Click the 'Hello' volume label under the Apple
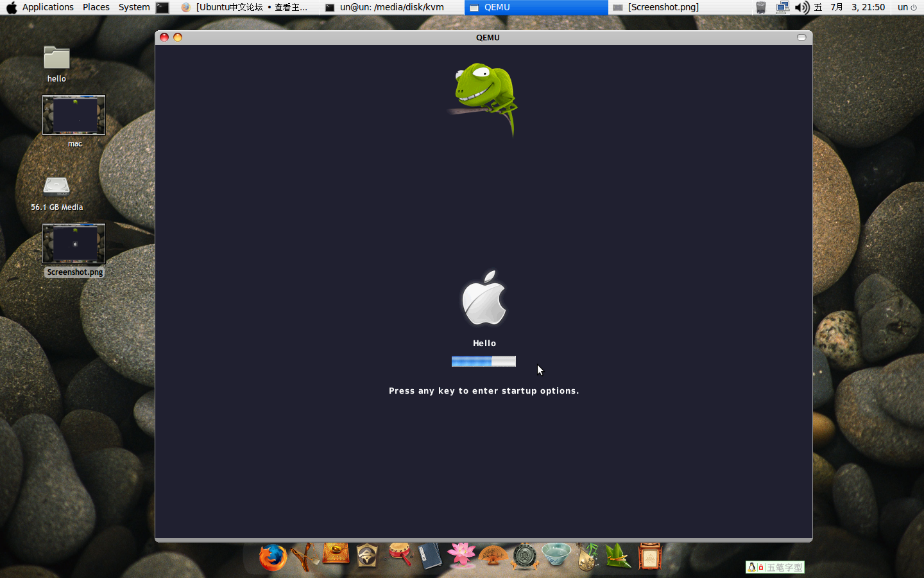 point(484,343)
